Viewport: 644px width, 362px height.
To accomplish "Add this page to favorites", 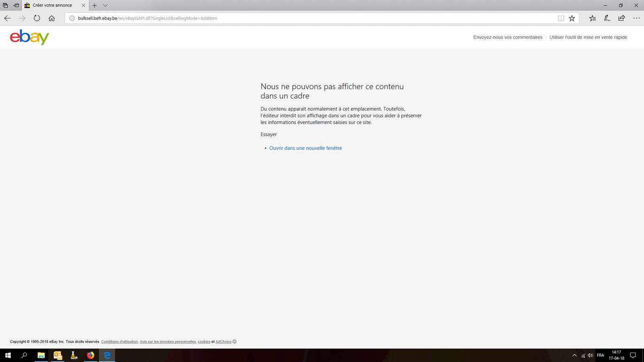I will tap(572, 18).
